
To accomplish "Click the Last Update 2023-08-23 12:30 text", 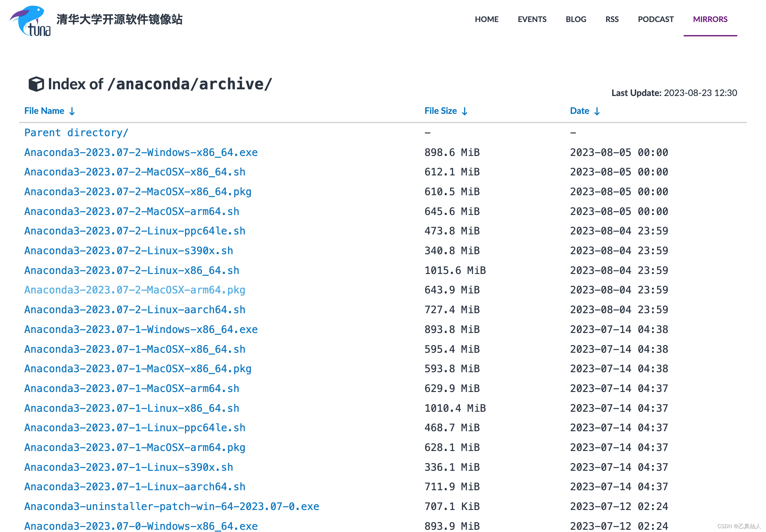I will point(674,93).
